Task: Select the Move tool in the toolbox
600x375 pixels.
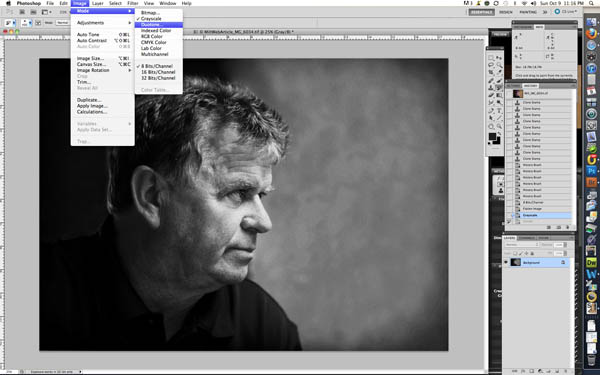Action: click(499, 57)
